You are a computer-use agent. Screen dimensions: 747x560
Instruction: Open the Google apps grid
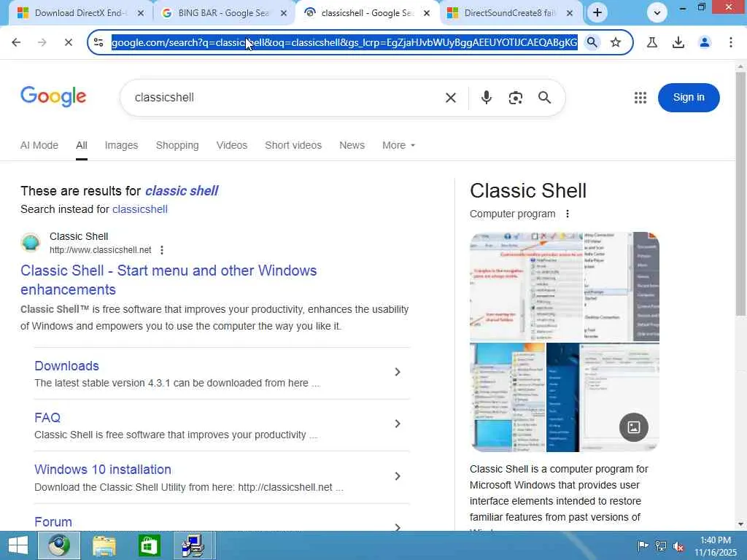640,98
